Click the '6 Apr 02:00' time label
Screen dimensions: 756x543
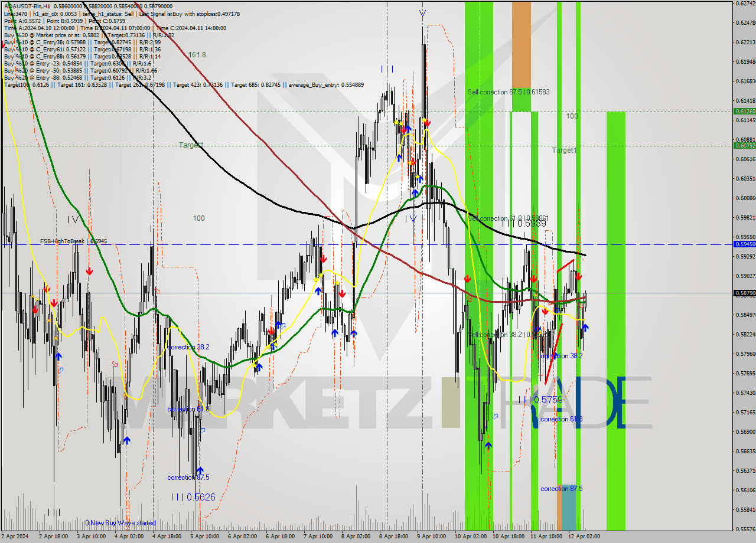242,537
